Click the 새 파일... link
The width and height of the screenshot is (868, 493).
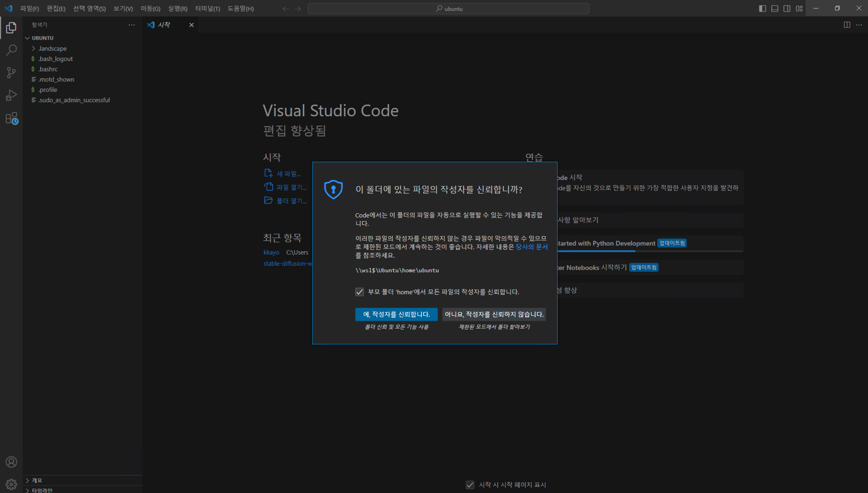288,173
